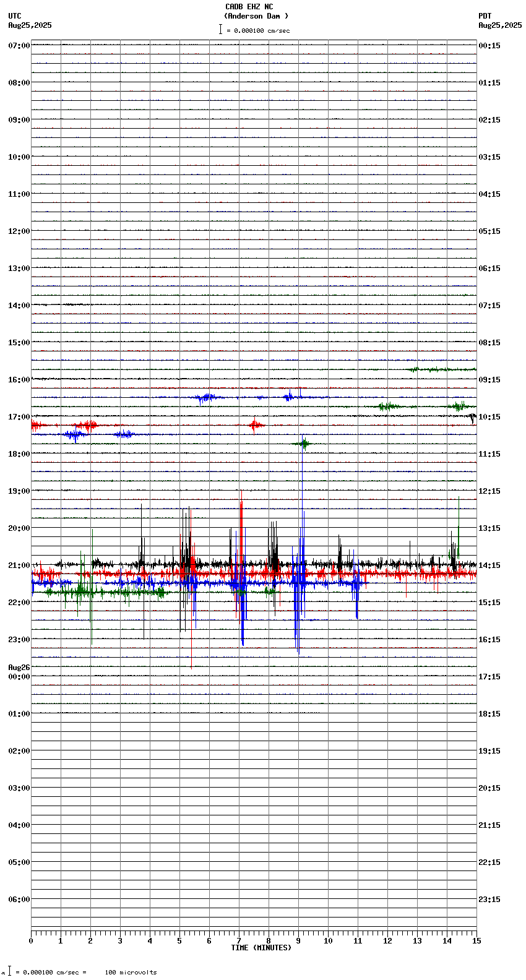Click the 10:15 PDT row label

(x=489, y=417)
